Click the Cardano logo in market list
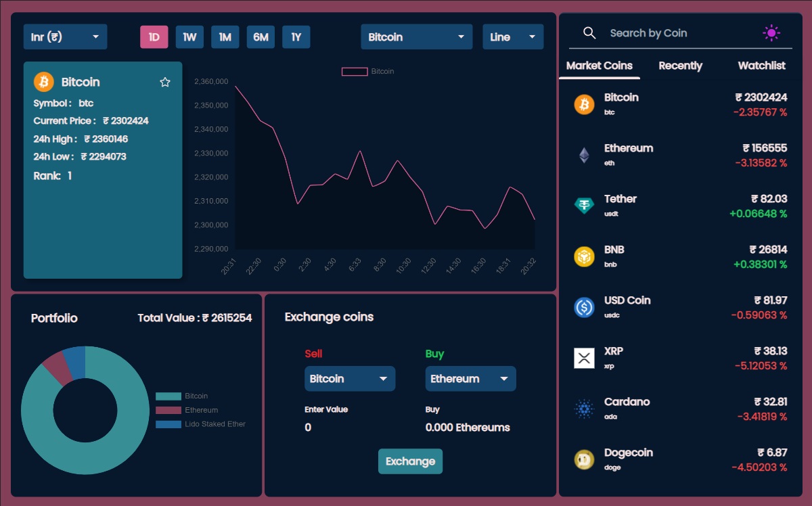The image size is (812, 506). [x=584, y=409]
